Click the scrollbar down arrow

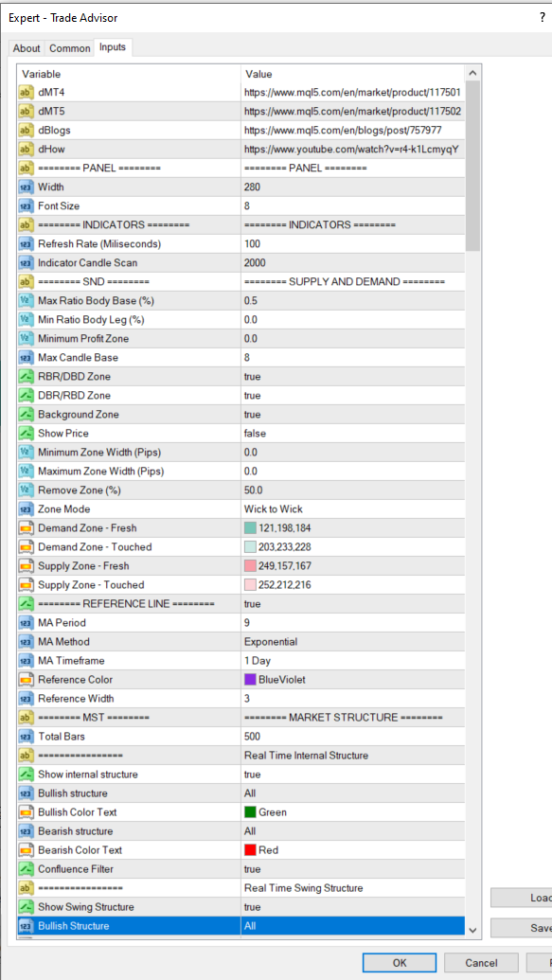pyautogui.click(x=472, y=930)
